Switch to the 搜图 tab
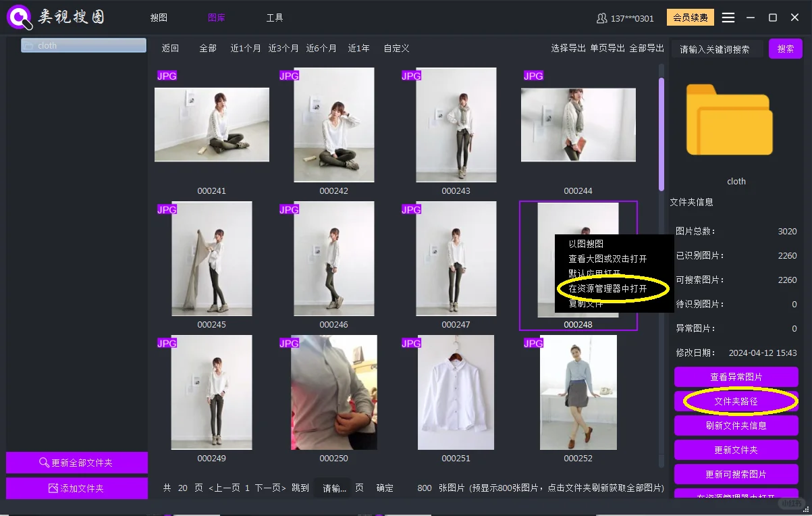This screenshot has height=516, width=812. [159, 18]
